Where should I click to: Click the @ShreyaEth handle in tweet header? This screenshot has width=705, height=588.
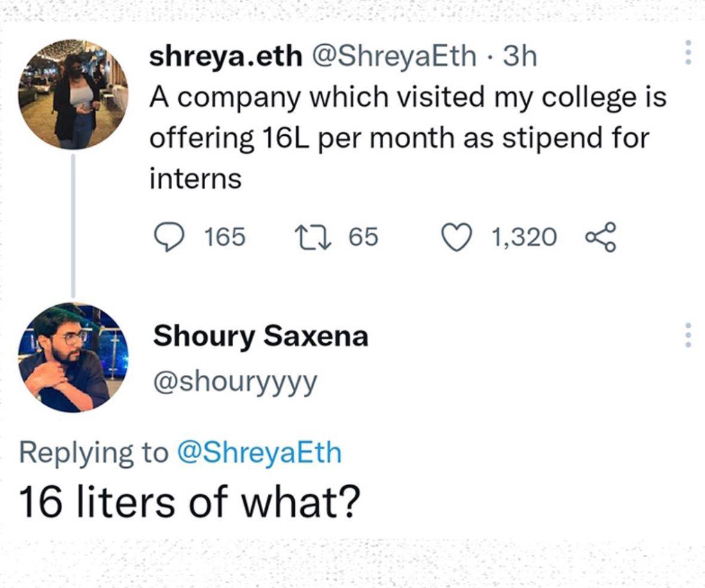pos(399,57)
